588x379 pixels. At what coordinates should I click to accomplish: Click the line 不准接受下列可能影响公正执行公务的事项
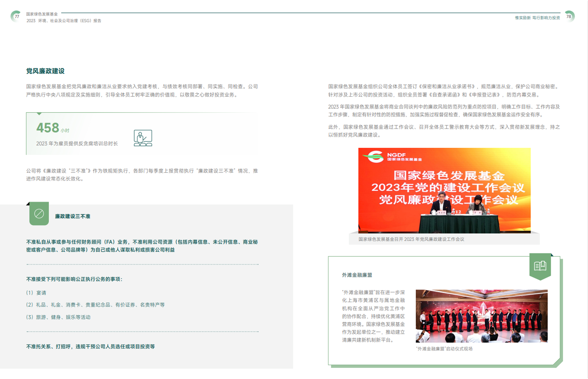[74, 279]
